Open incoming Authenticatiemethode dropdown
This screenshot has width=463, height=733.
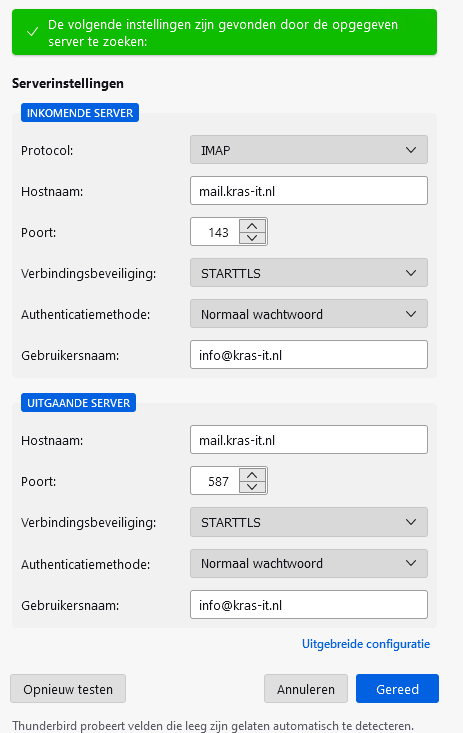(309, 314)
